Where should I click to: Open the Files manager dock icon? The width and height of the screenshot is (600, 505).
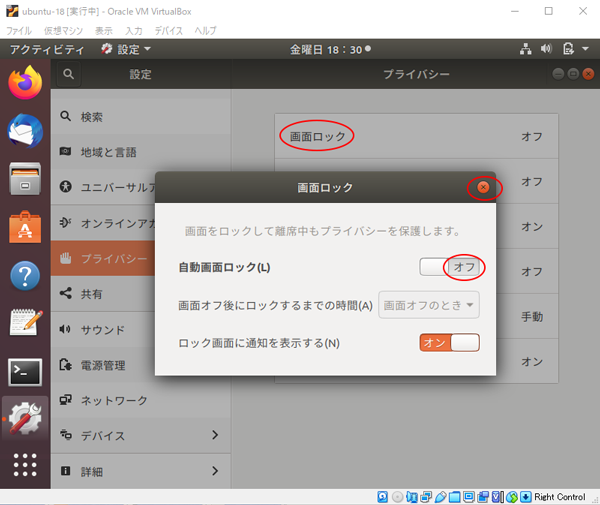[x=25, y=178]
